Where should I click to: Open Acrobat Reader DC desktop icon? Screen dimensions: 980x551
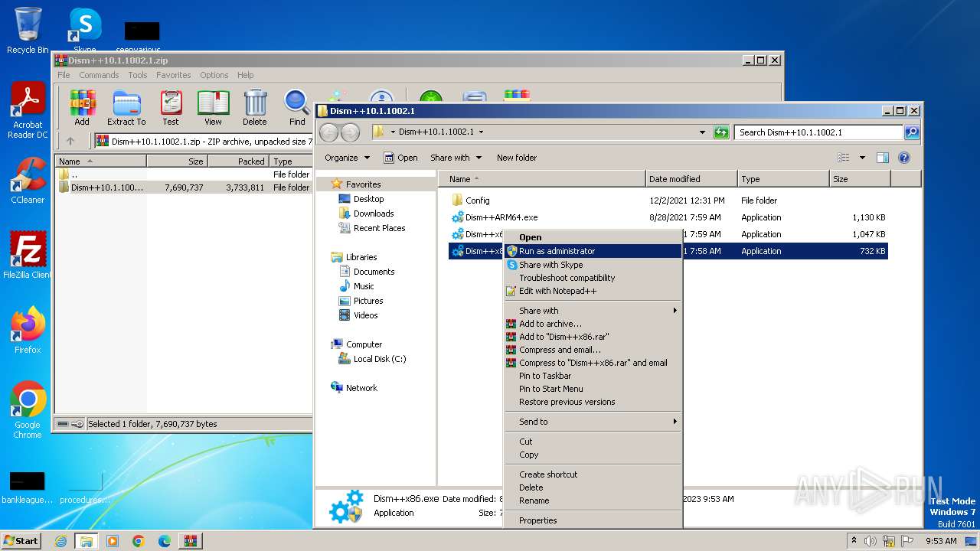pyautogui.click(x=28, y=111)
